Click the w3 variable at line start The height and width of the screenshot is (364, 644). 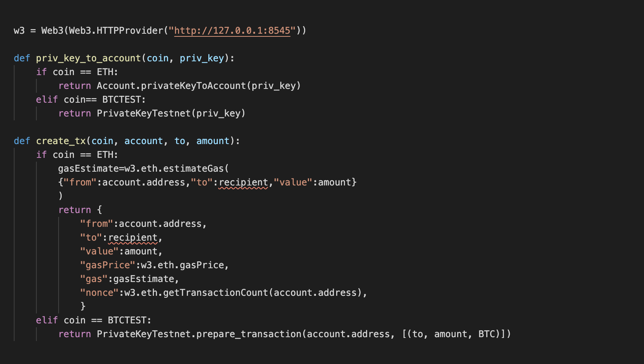[x=19, y=31]
